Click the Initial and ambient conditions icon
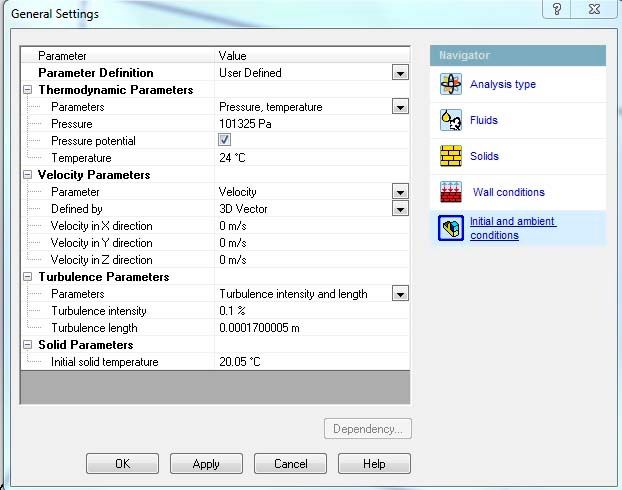 point(451,228)
